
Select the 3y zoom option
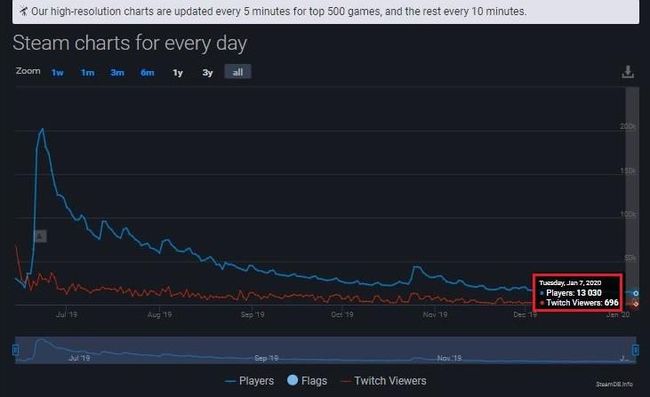(208, 73)
